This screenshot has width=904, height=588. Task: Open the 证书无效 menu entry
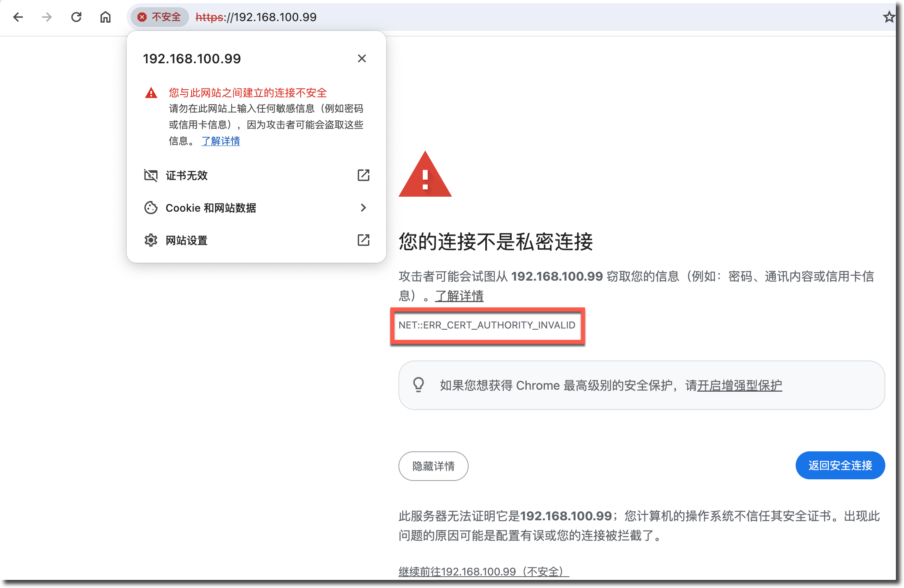pos(187,175)
